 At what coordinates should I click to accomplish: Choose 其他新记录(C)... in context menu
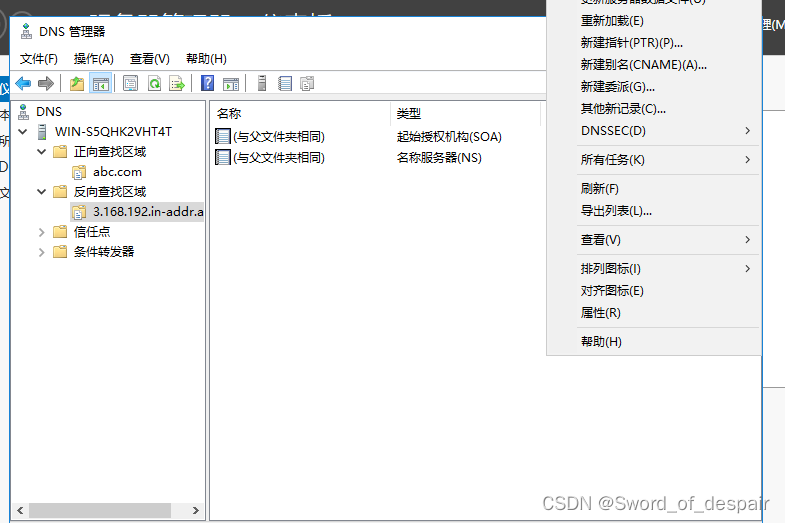[x=654, y=109]
